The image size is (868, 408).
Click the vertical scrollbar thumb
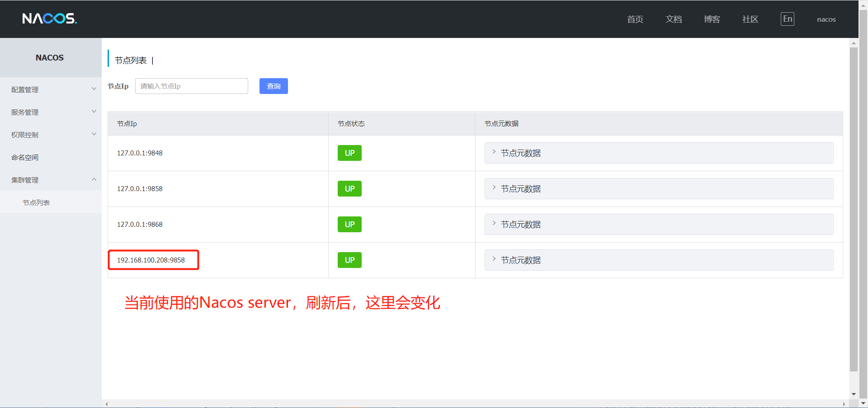tap(854, 209)
